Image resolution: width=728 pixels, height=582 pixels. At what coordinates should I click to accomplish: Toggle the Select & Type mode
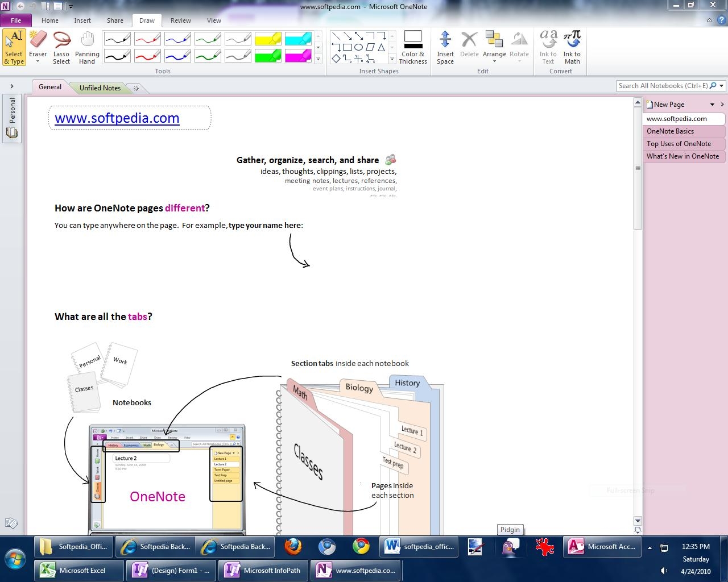[14, 47]
